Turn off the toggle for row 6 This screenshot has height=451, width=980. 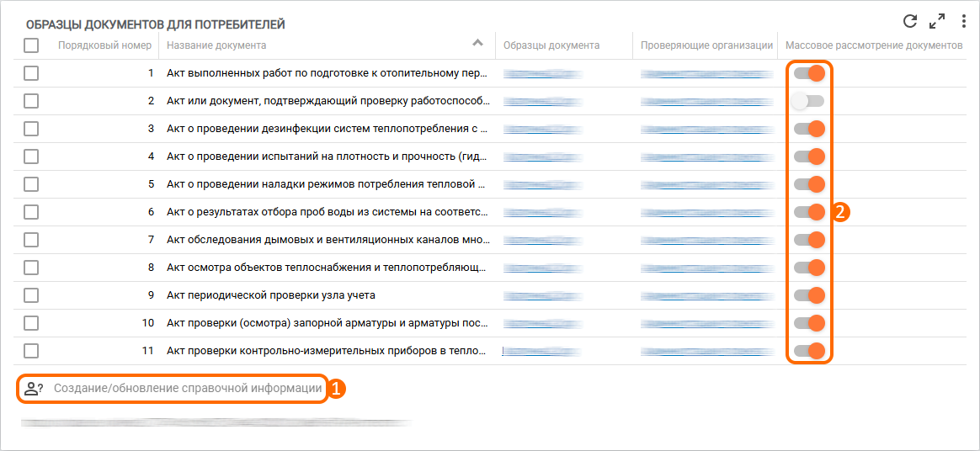tap(808, 212)
